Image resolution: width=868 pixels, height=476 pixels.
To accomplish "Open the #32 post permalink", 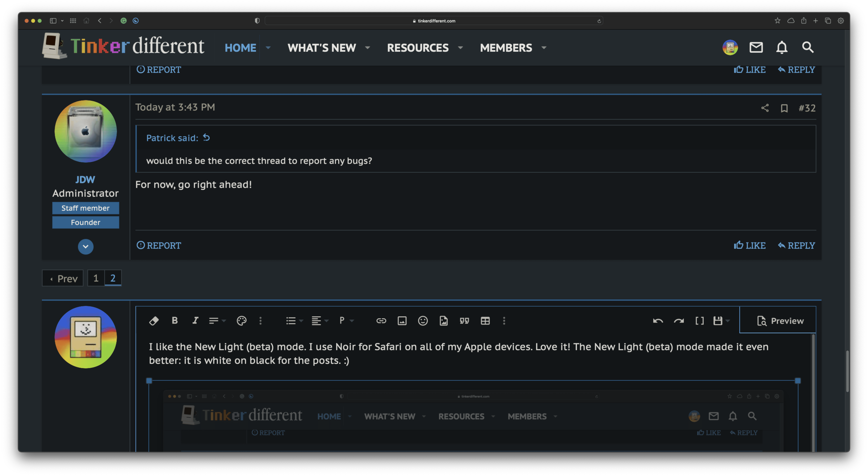I will pyautogui.click(x=807, y=108).
